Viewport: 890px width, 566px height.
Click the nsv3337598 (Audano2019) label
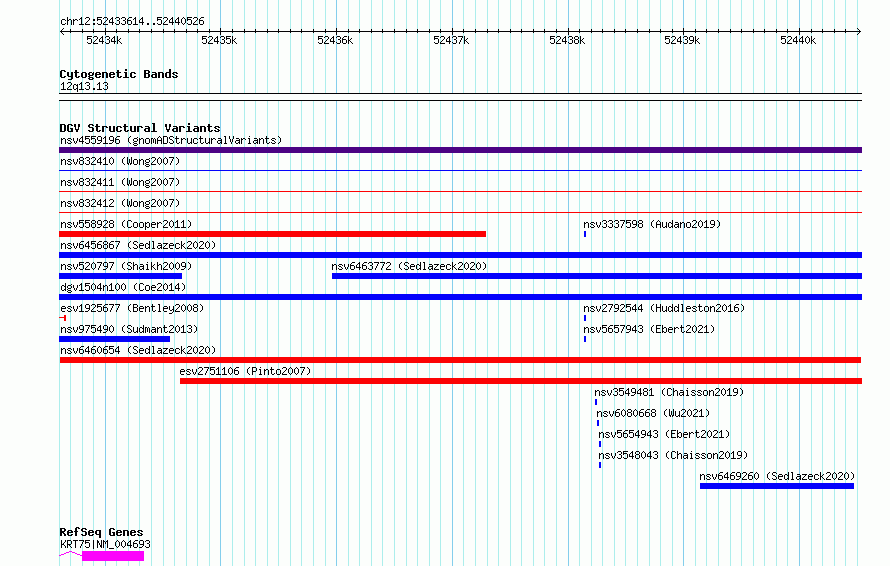(x=652, y=224)
